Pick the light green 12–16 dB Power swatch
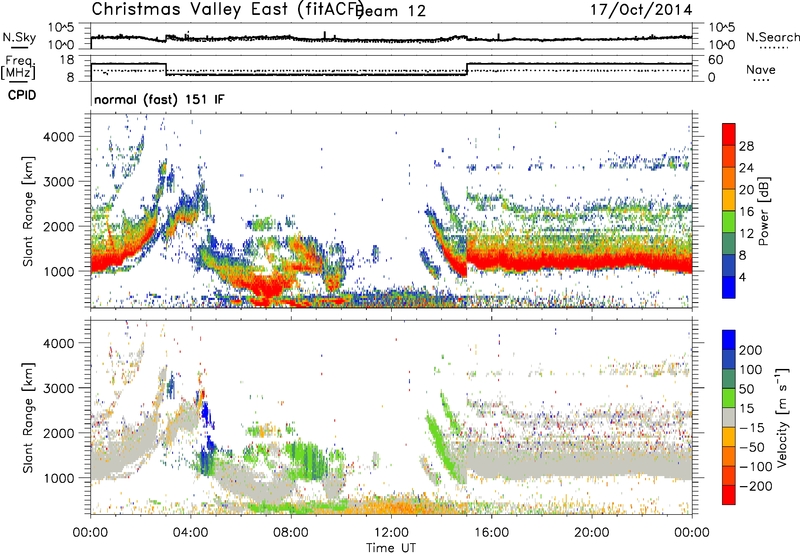 [729, 222]
